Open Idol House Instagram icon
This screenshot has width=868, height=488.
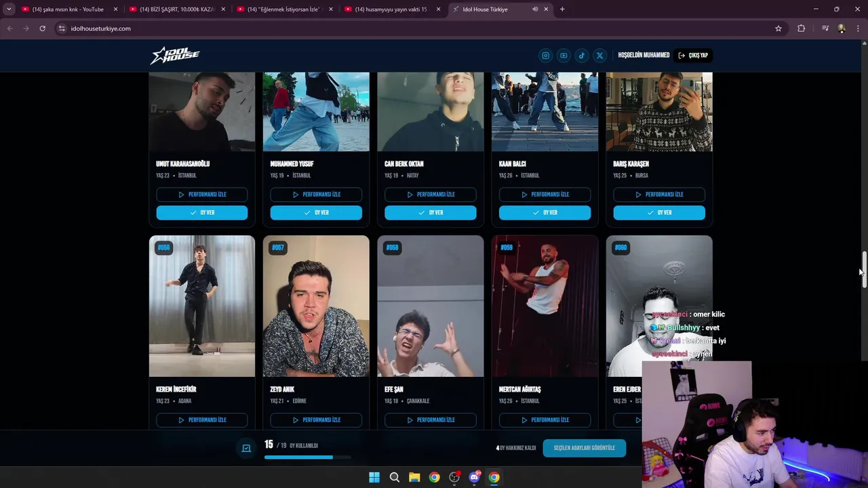(545, 56)
